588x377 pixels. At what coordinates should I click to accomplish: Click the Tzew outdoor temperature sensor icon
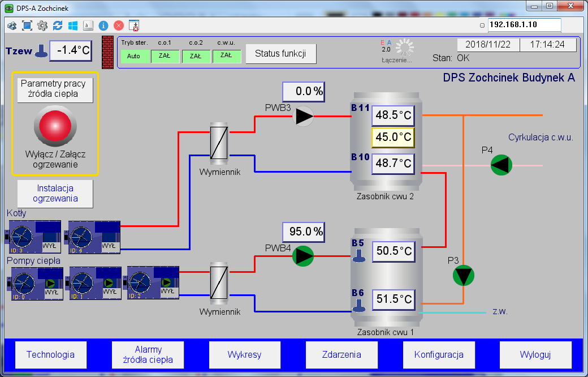click(x=41, y=51)
